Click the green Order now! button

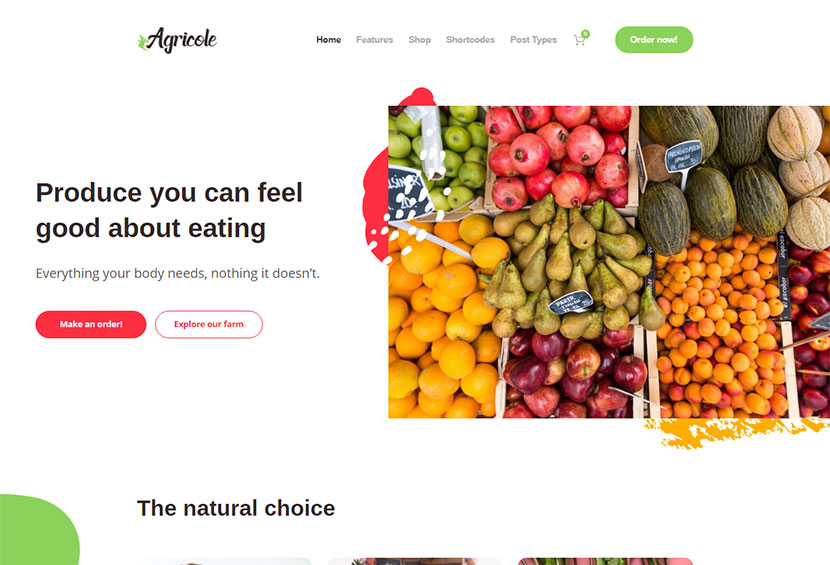coord(654,40)
